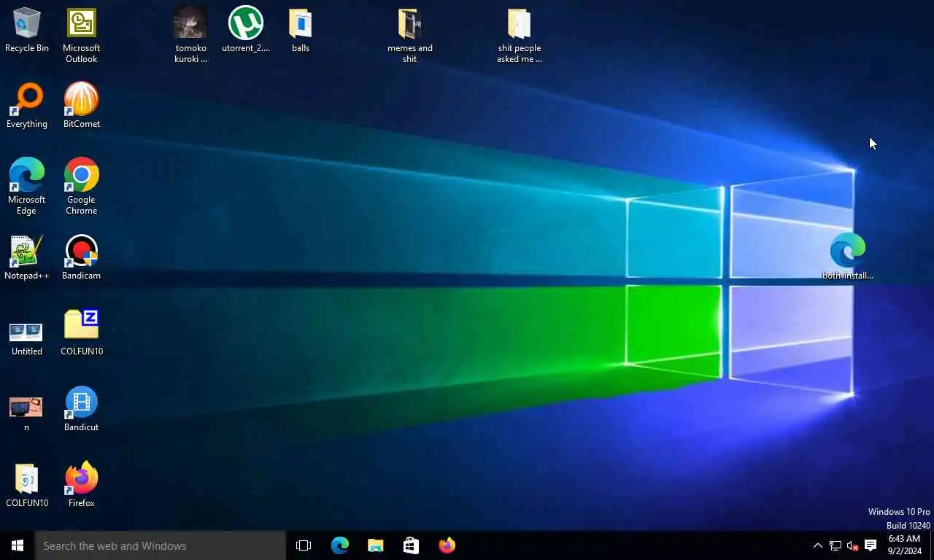
Task: Open the Action Center notifications
Action: tap(871, 545)
